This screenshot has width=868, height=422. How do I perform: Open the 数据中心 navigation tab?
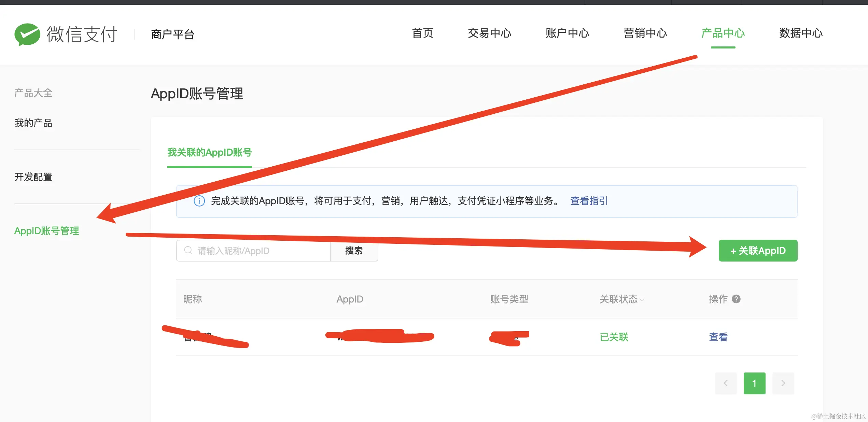[801, 33]
